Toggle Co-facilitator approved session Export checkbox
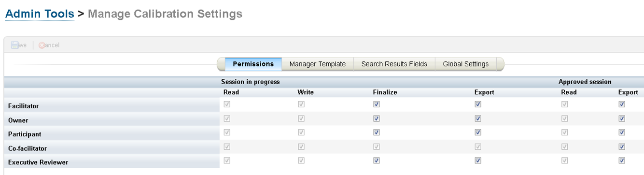 coord(621,146)
